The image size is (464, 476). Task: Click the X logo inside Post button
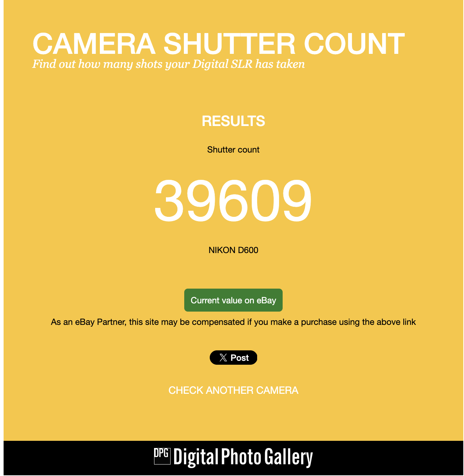click(223, 358)
